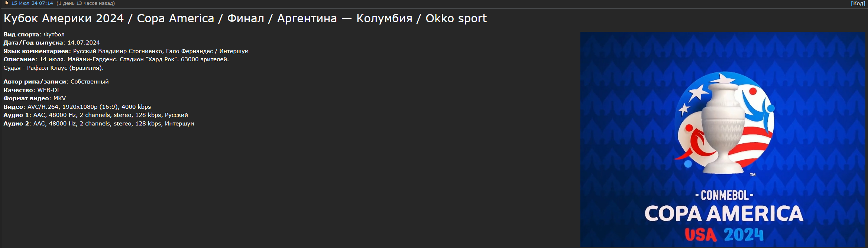Click the 'Качество: WEB-DL' line

click(x=32, y=90)
